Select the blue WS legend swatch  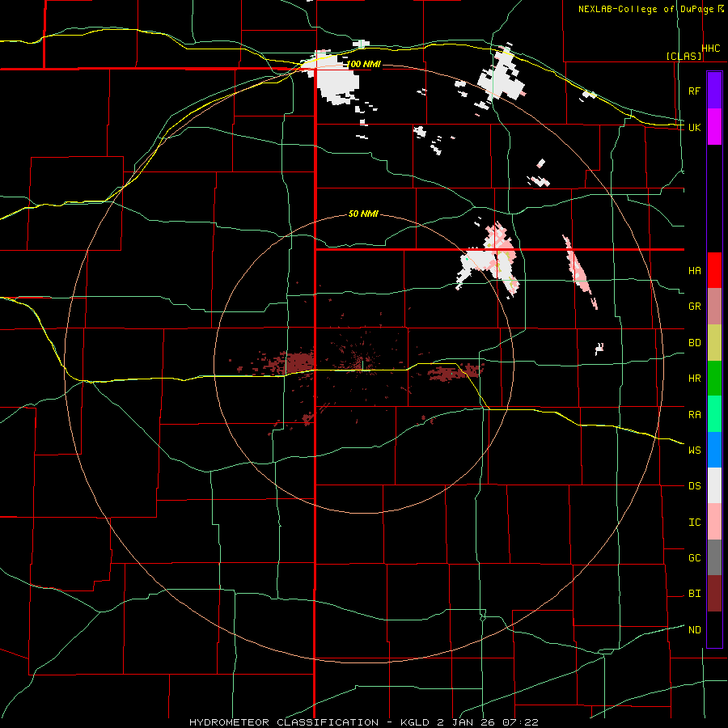[714, 450]
